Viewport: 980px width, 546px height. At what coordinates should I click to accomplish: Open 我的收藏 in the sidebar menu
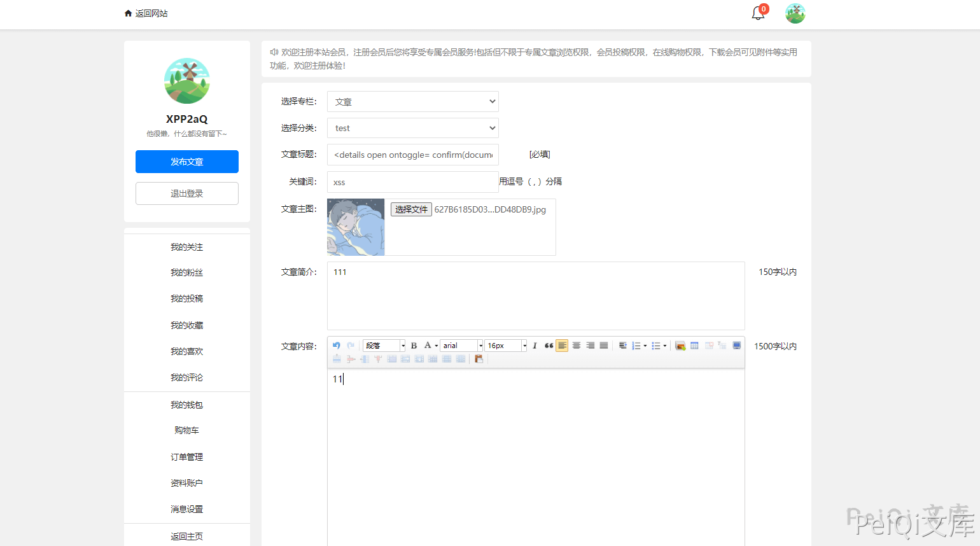(x=186, y=325)
